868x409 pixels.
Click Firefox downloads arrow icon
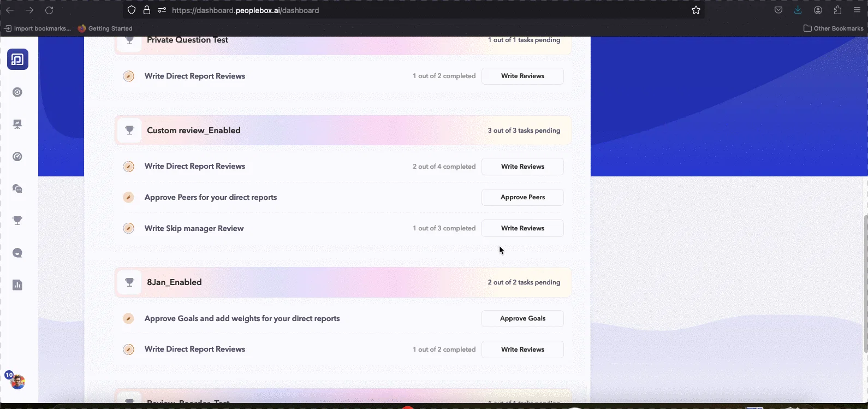point(798,10)
